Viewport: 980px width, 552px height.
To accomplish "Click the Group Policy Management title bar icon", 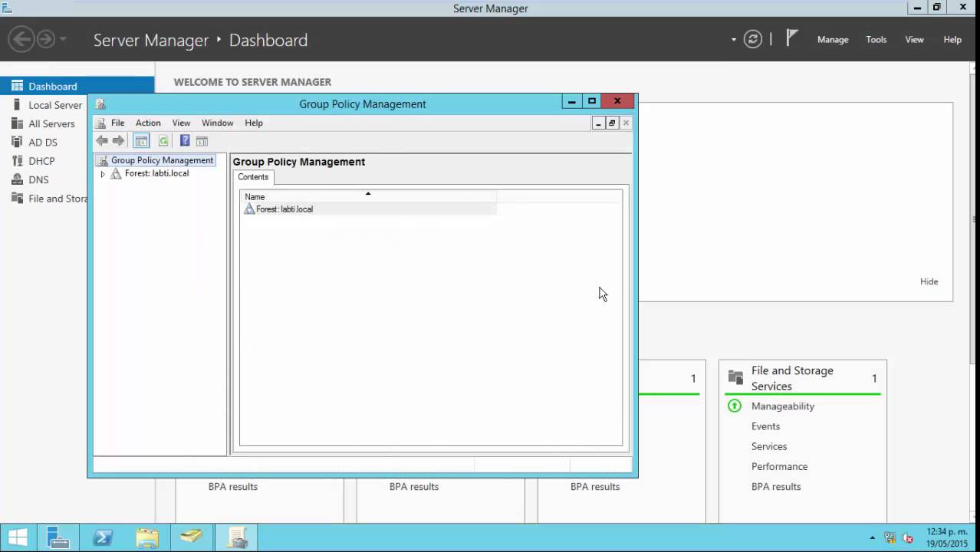I will (100, 104).
